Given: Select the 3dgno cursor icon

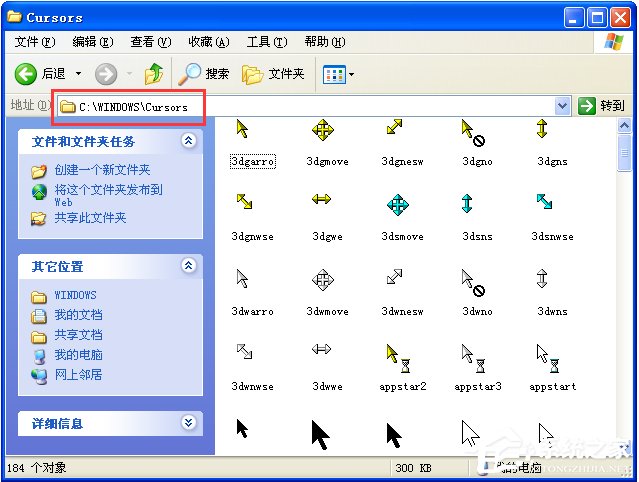Looking at the screenshot, I should 473,133.
